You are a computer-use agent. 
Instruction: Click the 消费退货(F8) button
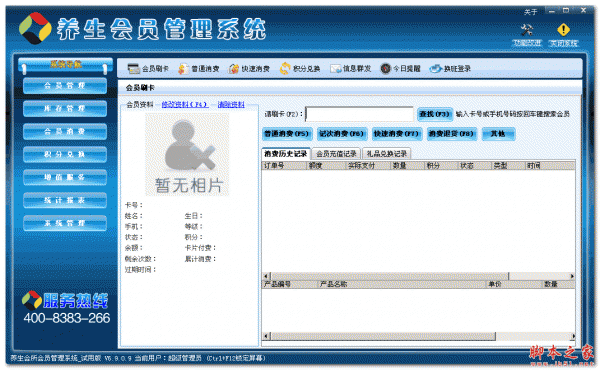click(x=452, y=134)
